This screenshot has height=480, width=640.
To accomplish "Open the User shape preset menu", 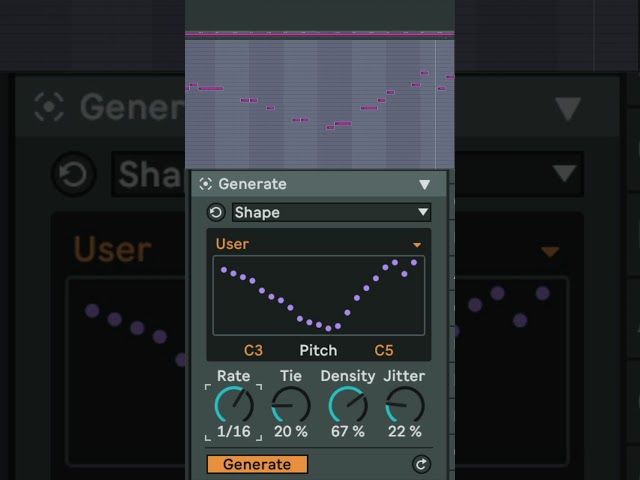I will tap(417, 244).
